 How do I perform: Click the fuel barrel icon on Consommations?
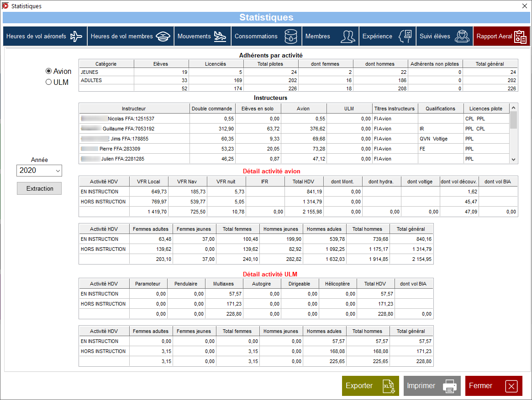pos(291,36)
